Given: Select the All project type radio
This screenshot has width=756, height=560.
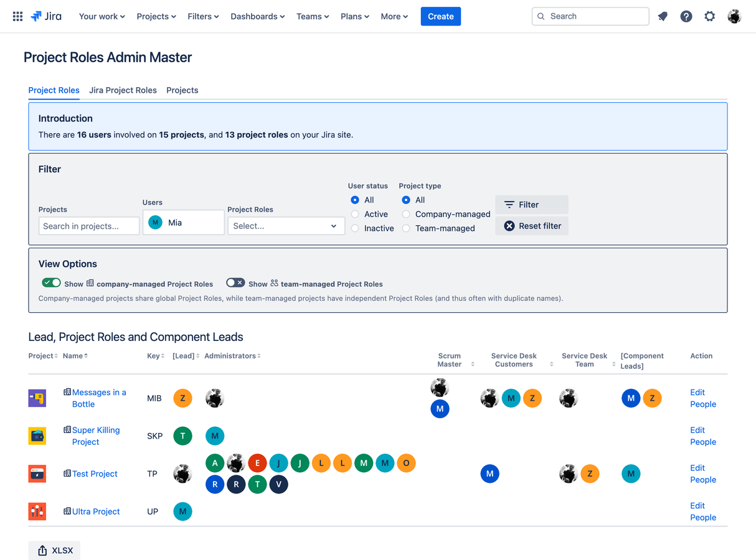Looking at the screenshot, I should (406, 200).
